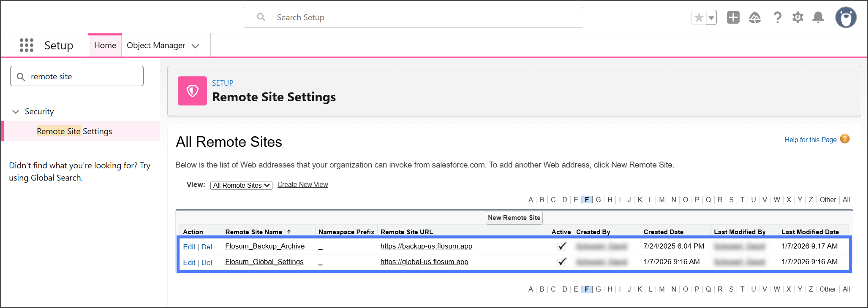Viewport: 868px width, 308px height.
Task: Click the Create New View link
Action: click(x=302, y=185)
